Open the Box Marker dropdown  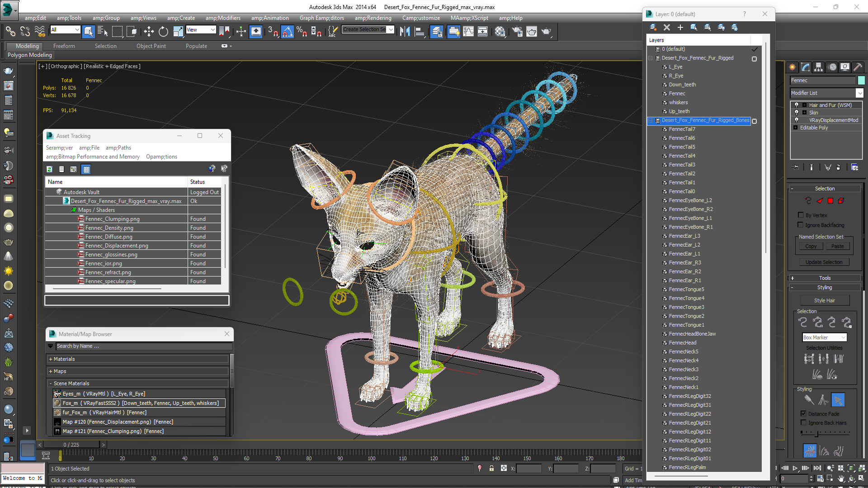point(824,338)
